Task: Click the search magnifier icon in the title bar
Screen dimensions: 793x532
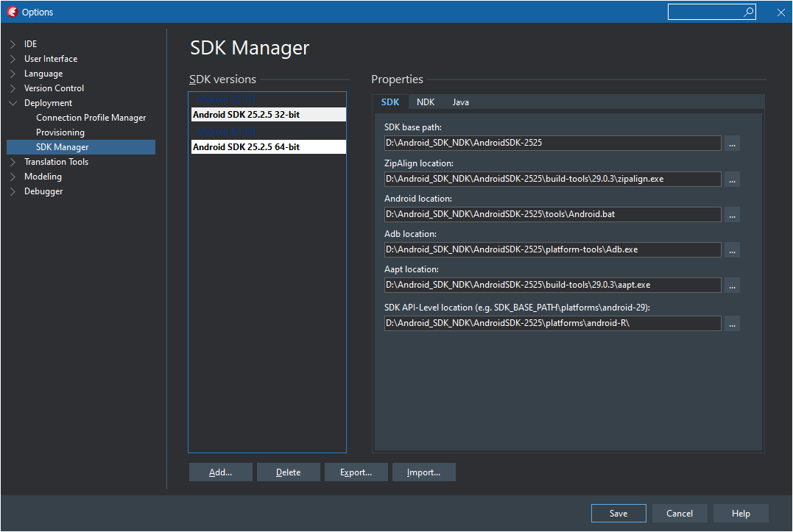Action: pos(748,12)
